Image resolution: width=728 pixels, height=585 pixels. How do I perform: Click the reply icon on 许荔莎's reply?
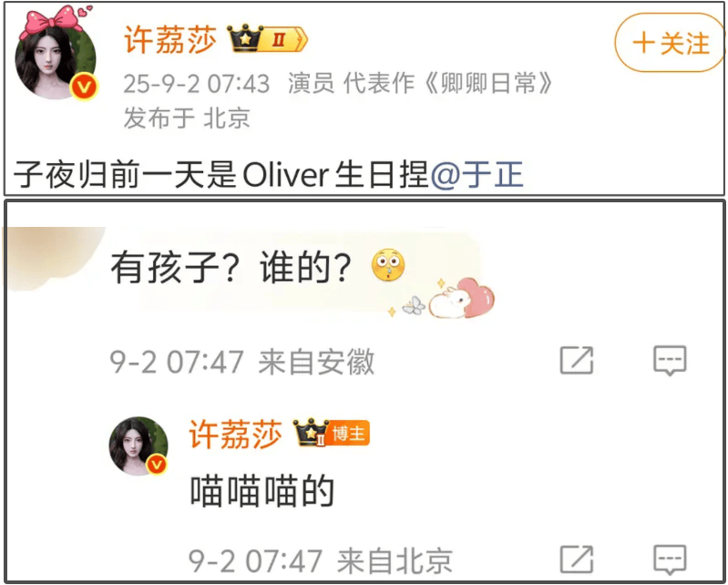point(670,559)
